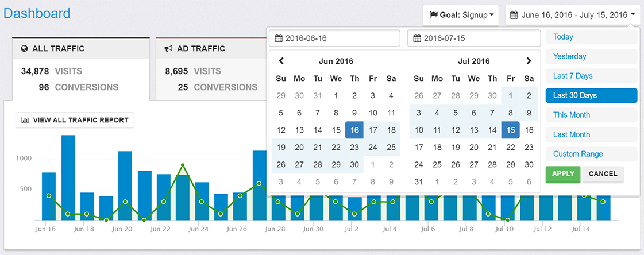Click the previous month arrow in calendar
Image resolution: width=644 pixels, height=255 pixels.
click(281, 61)
